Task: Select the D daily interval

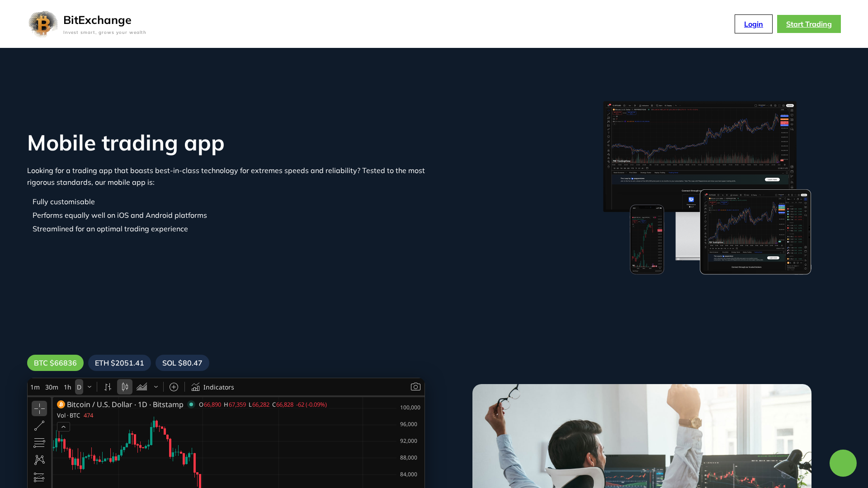Action: pyautogui.click(x=79, y=387)
